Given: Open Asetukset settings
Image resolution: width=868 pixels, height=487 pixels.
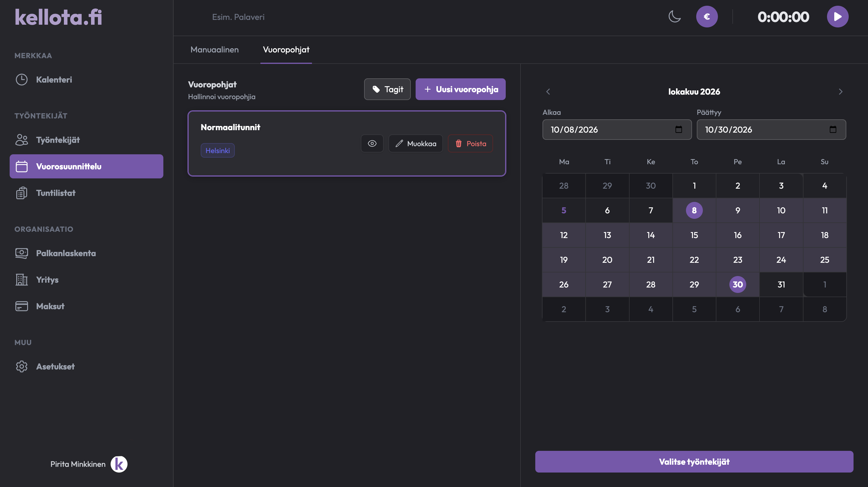Looking at the screenshot, I should point(86,366).
